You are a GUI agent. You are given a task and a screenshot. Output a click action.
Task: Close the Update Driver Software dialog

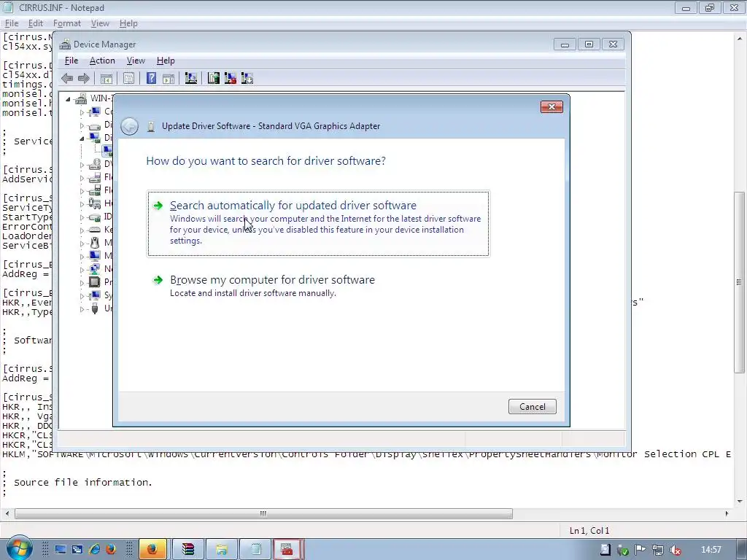coord(551,106)
